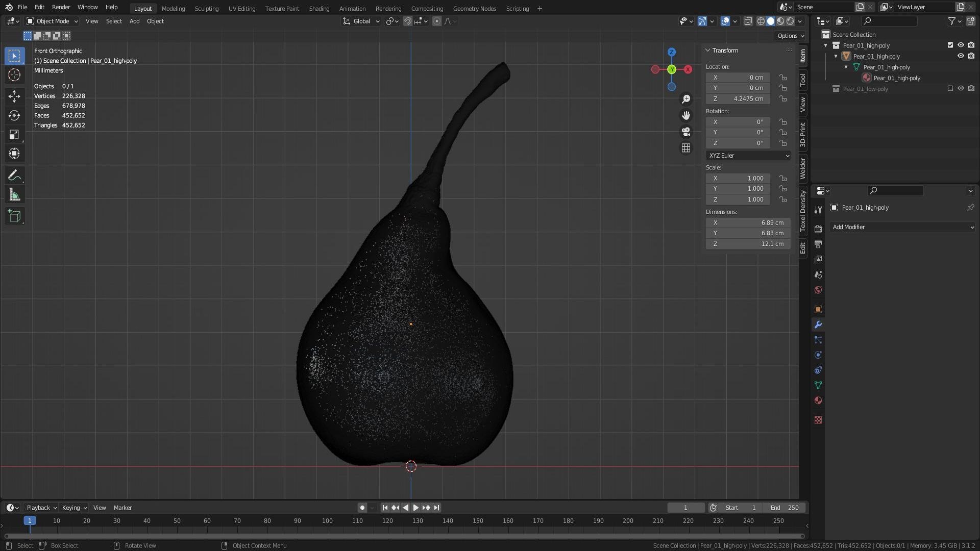Toggle lock on Rotation Z
This screenshot has width=980, height=551.
783,143
